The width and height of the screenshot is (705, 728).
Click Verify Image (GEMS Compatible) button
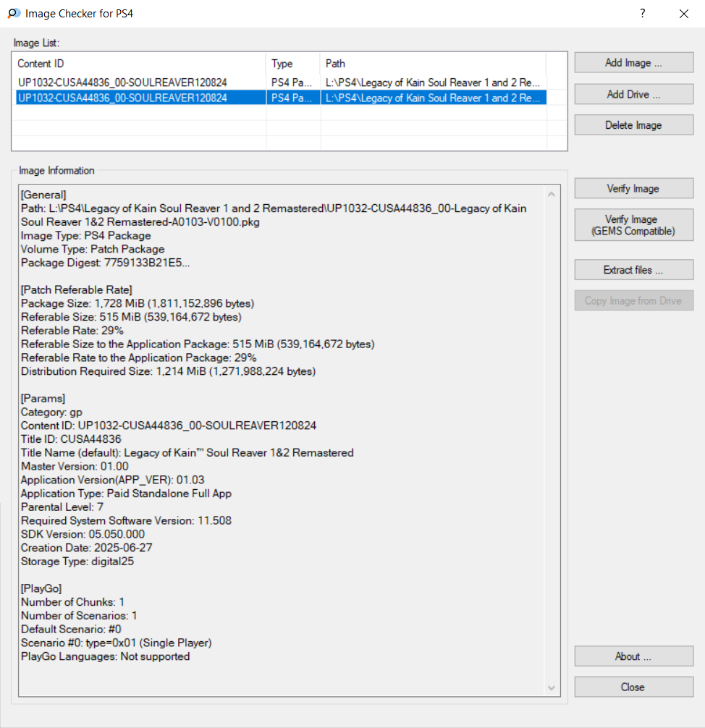pyautogui.click(x=634, y=225)
